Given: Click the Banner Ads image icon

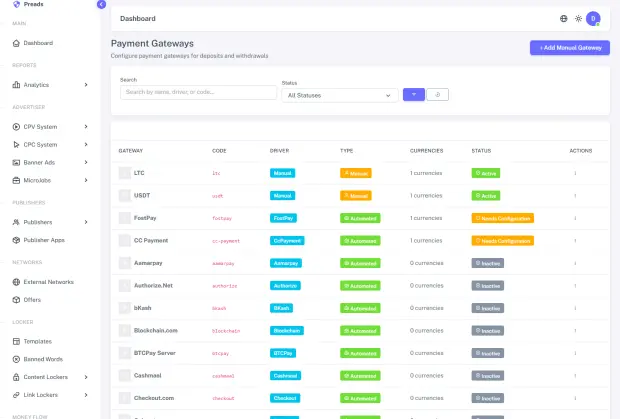Looking at the screenshot, I should [x=16, y=162].
